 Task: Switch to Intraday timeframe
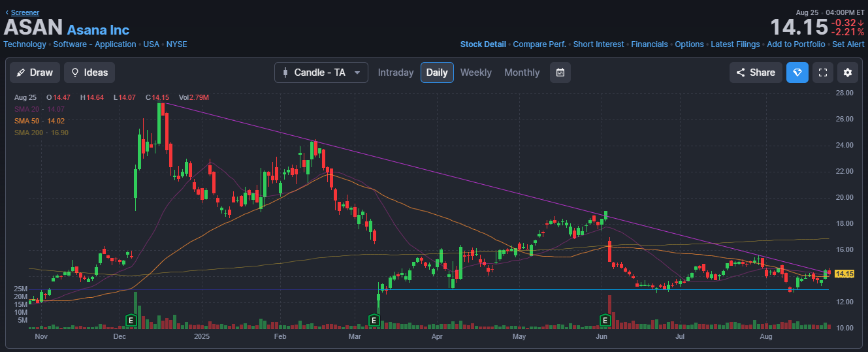tap(396, 72)
